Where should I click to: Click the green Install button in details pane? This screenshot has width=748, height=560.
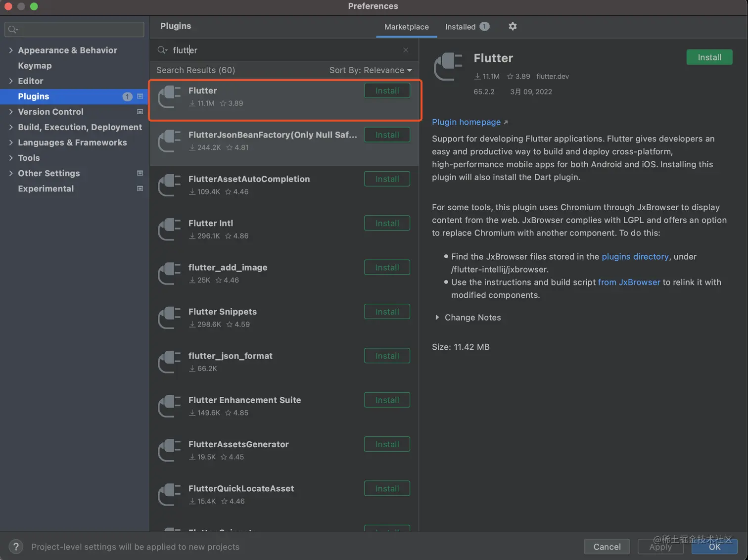tap(709, 57)
